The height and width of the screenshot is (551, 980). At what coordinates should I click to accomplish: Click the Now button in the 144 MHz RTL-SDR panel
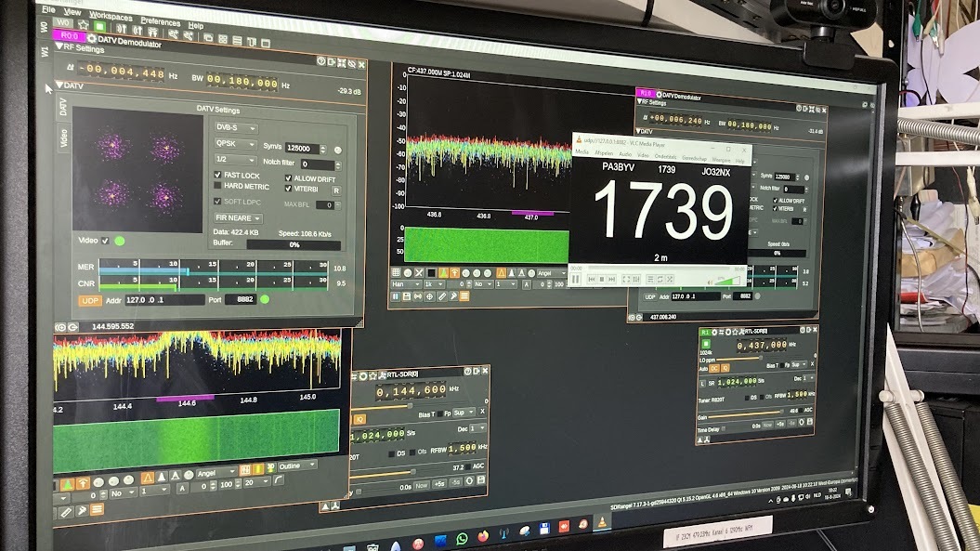pyautogui.click(x=422, y=486)
